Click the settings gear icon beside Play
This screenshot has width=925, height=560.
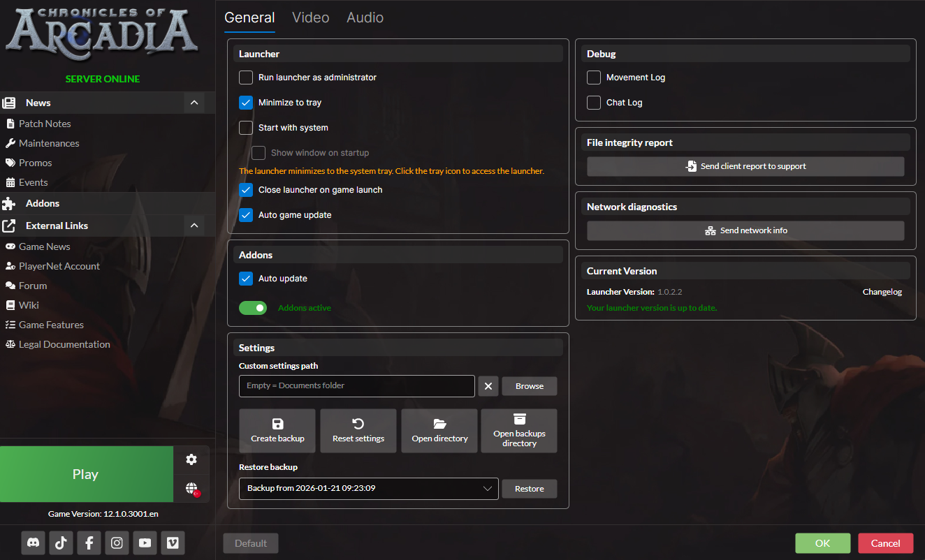pyautogui.click(x=191, y=459)
